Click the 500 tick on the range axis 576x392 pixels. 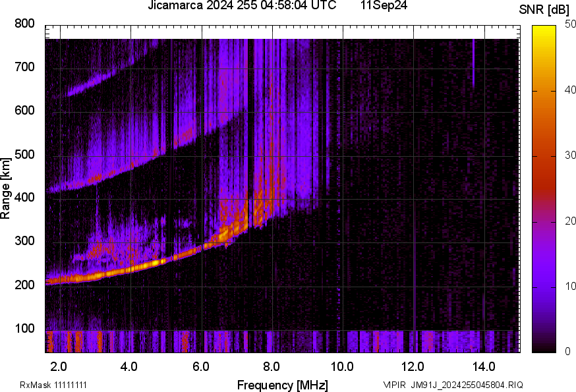[x=24, y=155]
